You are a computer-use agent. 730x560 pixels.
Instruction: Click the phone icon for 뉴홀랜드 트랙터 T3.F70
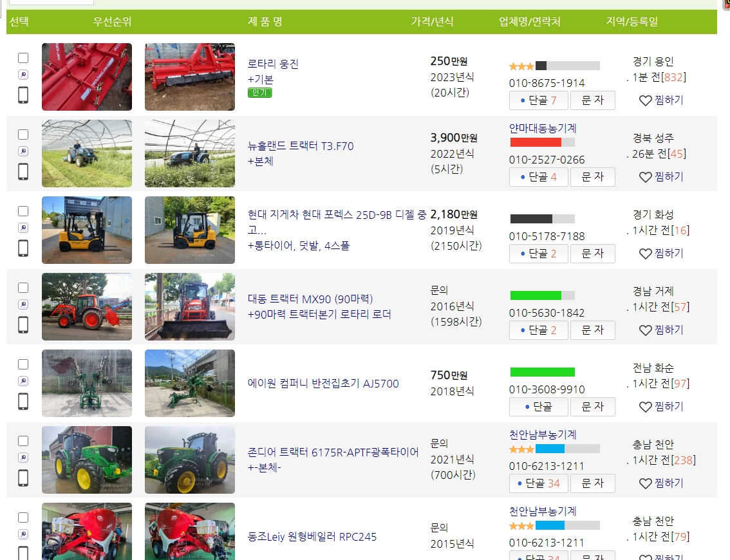(x=23, y=172)
